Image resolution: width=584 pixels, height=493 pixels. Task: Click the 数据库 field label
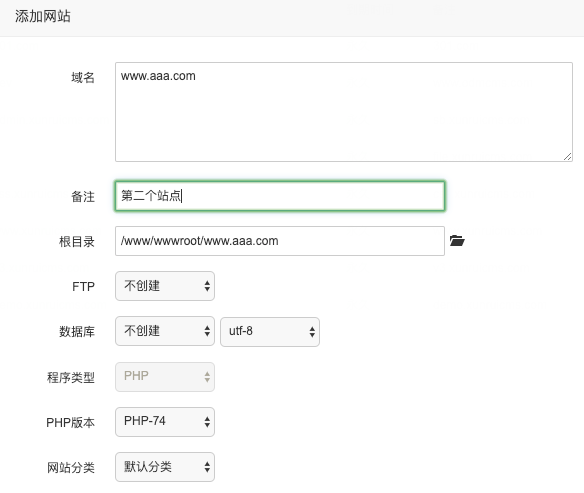[x=77, y=331]
